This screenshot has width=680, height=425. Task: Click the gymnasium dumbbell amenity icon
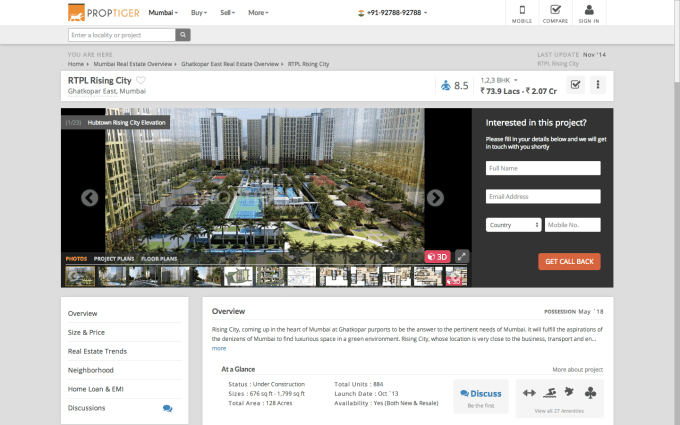[x=529, y=393]
